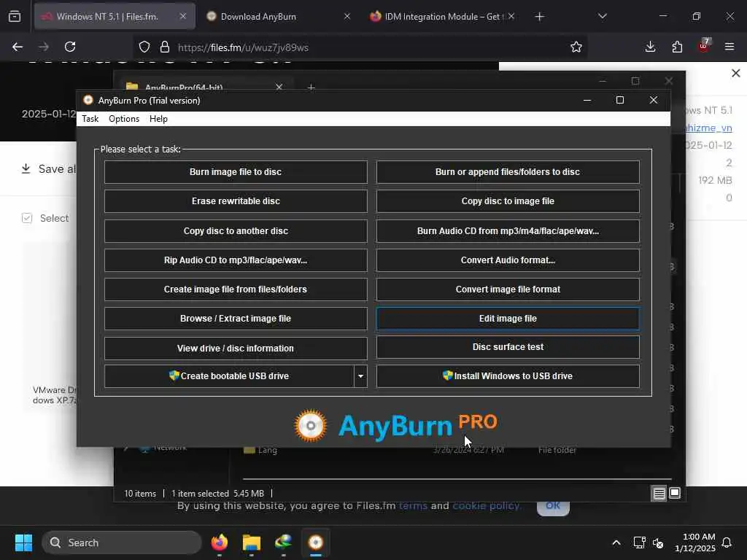Switch File Explorer to large icons view

click(x=675, y=494)
